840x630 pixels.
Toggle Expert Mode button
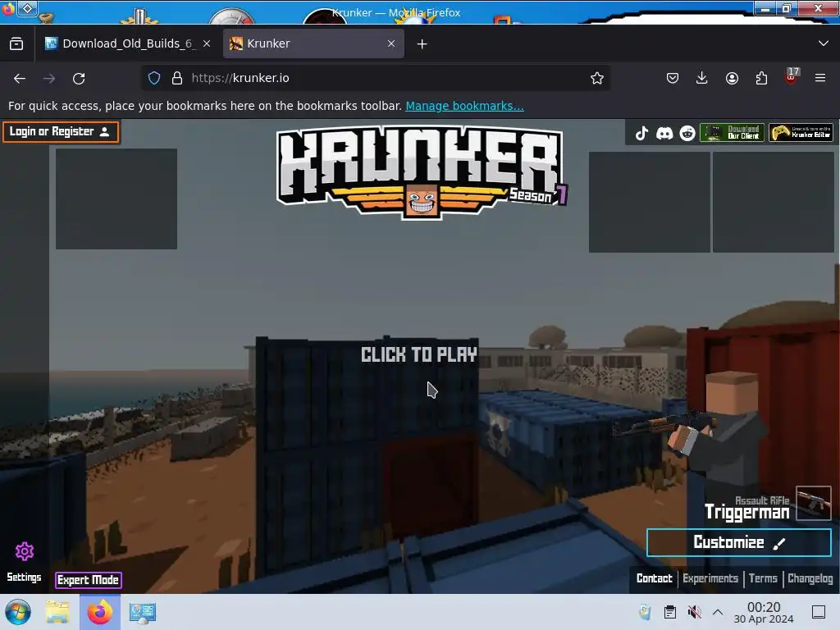point(89,580)
